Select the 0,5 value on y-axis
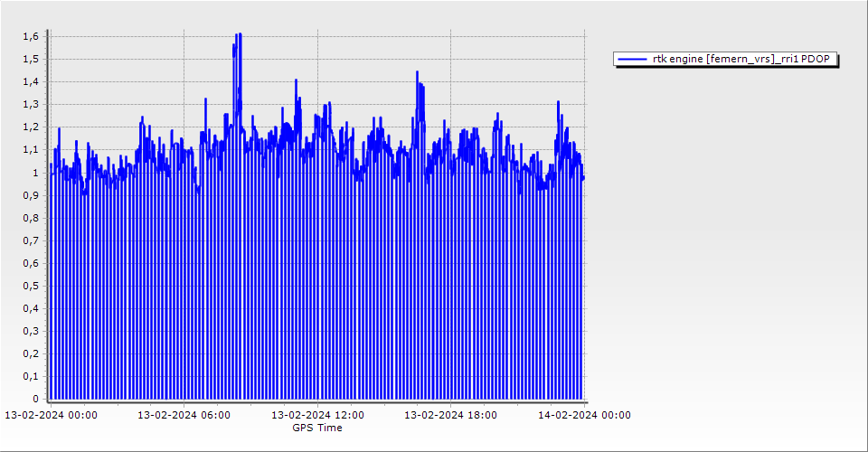Screen dimensions: 868x452 (30, 286)
